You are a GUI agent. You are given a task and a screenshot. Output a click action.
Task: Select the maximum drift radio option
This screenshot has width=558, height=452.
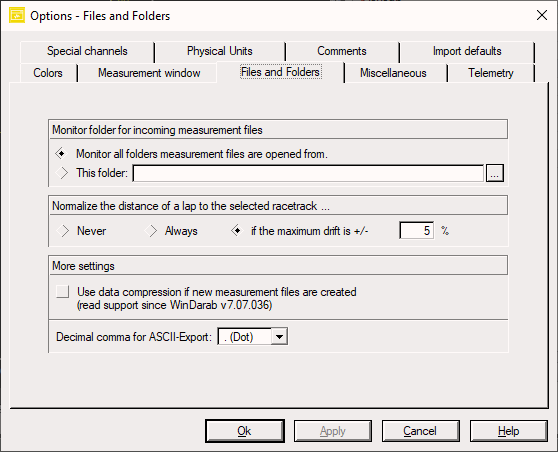[x=237, y=231]
